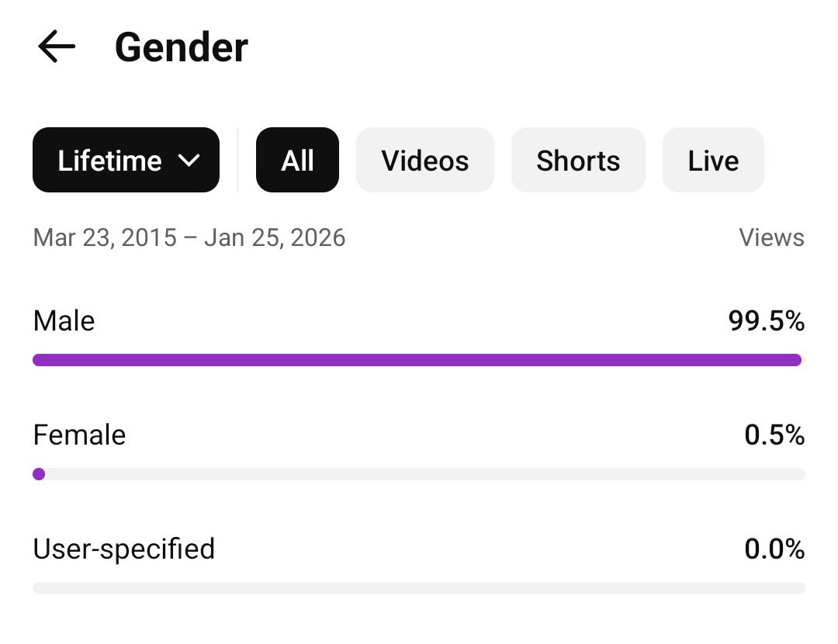Click the User-specified label
The width and height of the screenshot is (838, 644).
(123, 549)
